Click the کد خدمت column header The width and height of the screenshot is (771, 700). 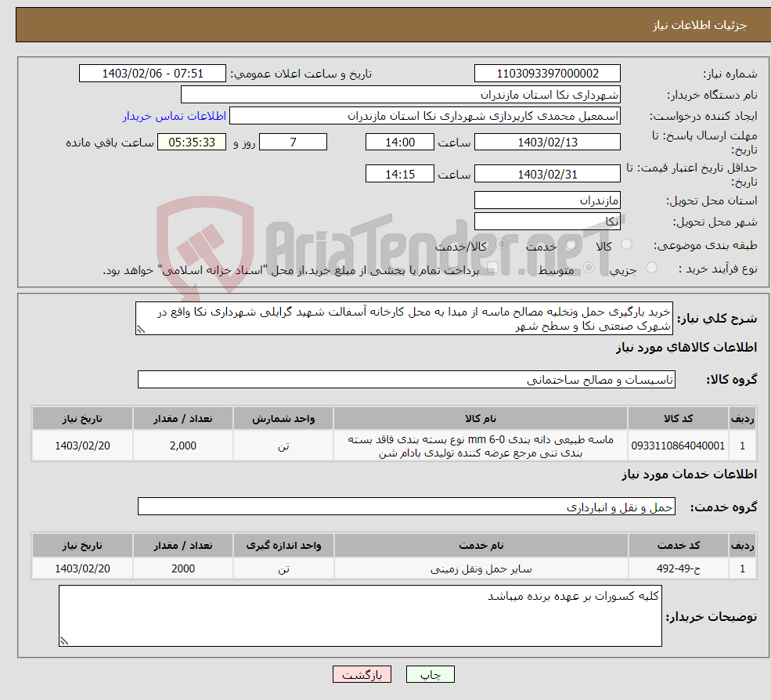[x=678, y=546]
